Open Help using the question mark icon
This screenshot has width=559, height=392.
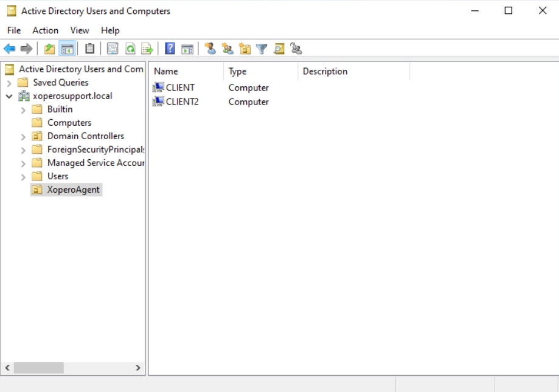point(169,49)
